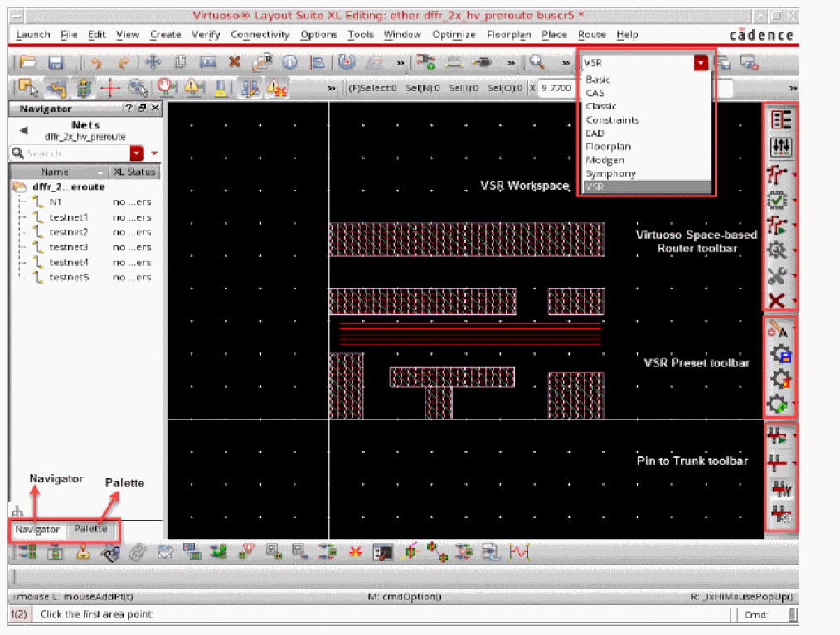Select Constraints in the workspace list
The width and height of the screenshot is (840, 635).
click(612, 119)
